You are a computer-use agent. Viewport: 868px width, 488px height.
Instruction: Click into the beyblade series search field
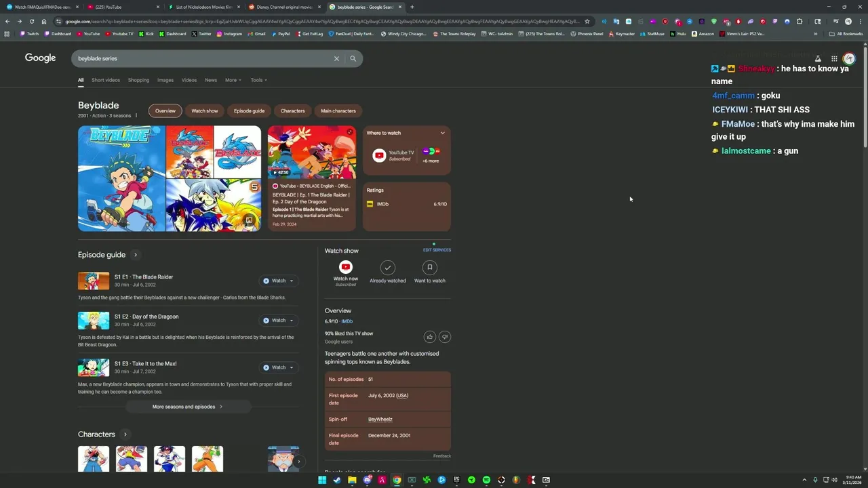(203, 58)
